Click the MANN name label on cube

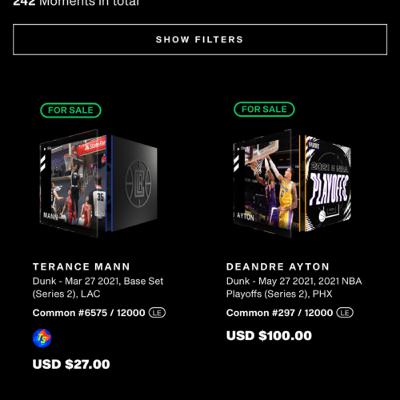(50, 216)
